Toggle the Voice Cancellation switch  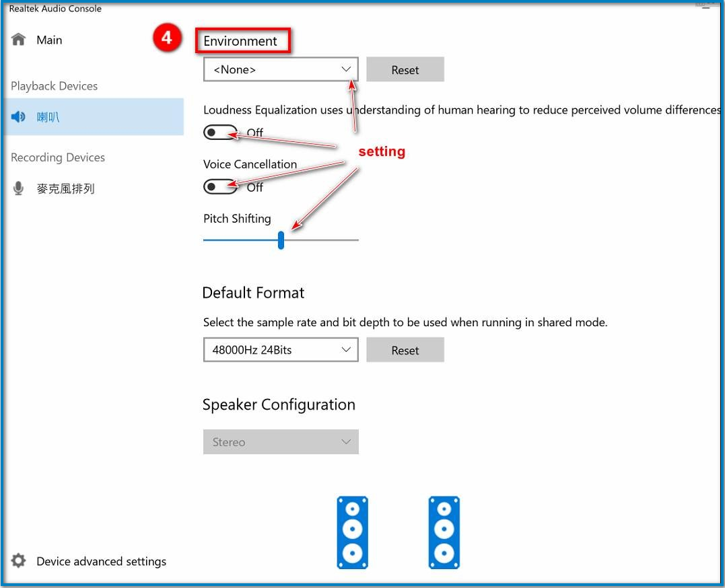pos(220,187)
